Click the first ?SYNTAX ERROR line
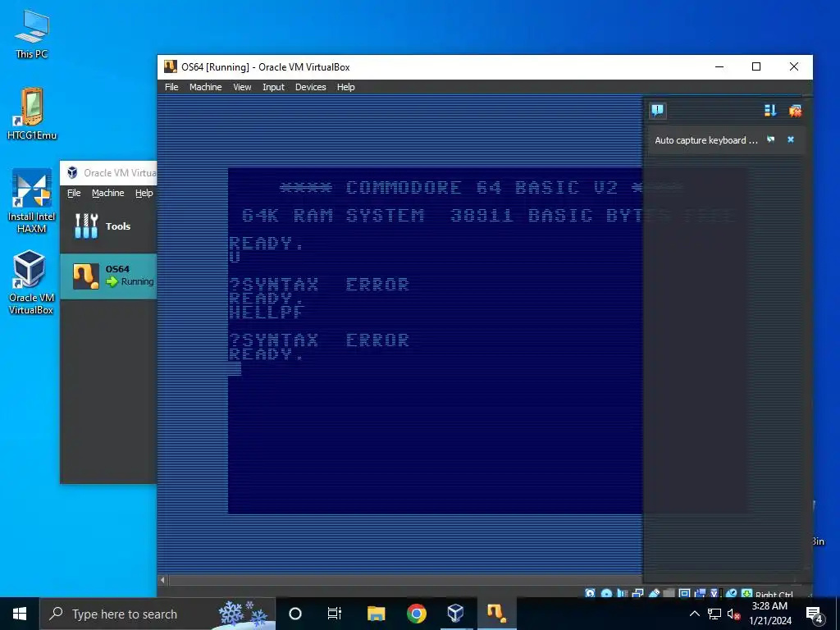840x630 pixels. click(x=319, y=284)
